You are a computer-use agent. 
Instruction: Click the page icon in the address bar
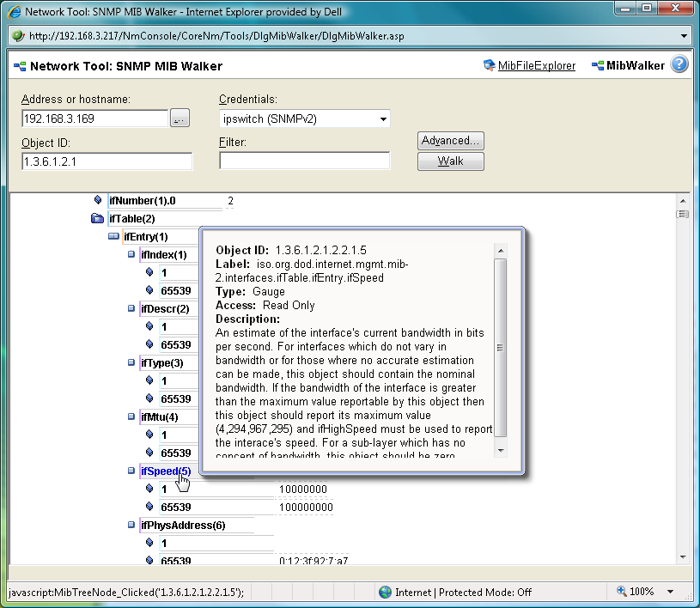click(x=16, y=36)
